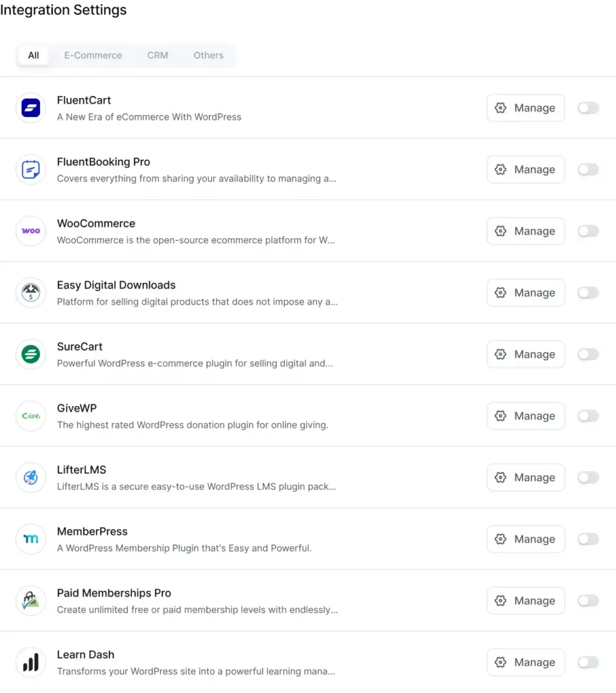The width and height of the screenshot is (616, 693).
Task: Manage the WooCommerce integration
Action: click(x=526, y=231)
